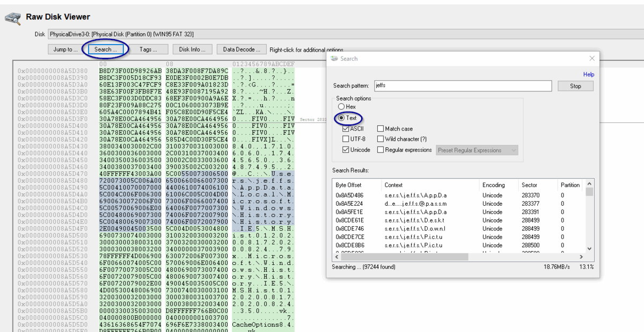Viewport: 644px width, 332px height.
Task: Open the Help link
Action: tap(589, 75)
